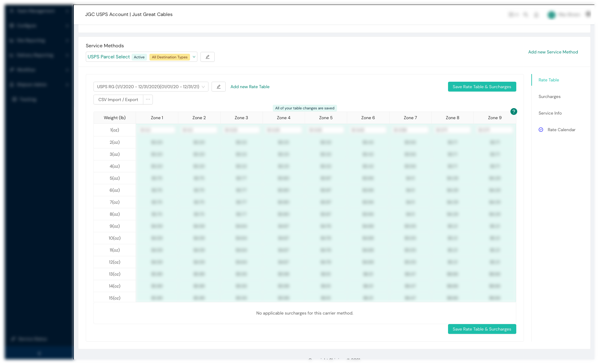Click Add new Rate Table link
The height and width of the screenshot is (364, 599).
click(x=250, y=87)
